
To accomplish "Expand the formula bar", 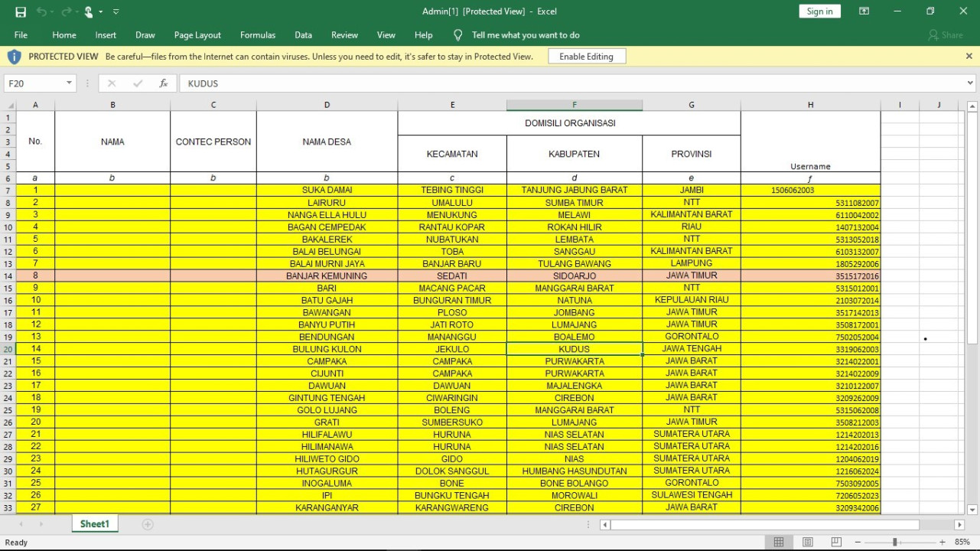I will tap(970, 83).
